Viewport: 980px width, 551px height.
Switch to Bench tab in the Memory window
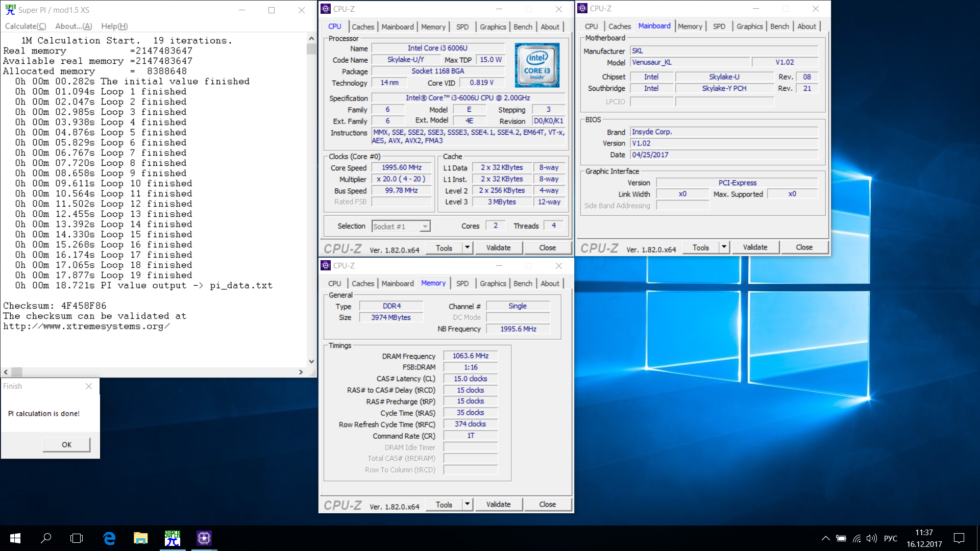coord(523,284)
